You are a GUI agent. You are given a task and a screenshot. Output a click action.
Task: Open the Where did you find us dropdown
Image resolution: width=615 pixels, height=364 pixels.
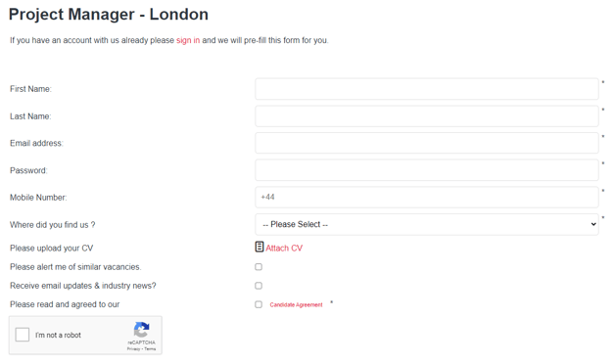[427, 224]
